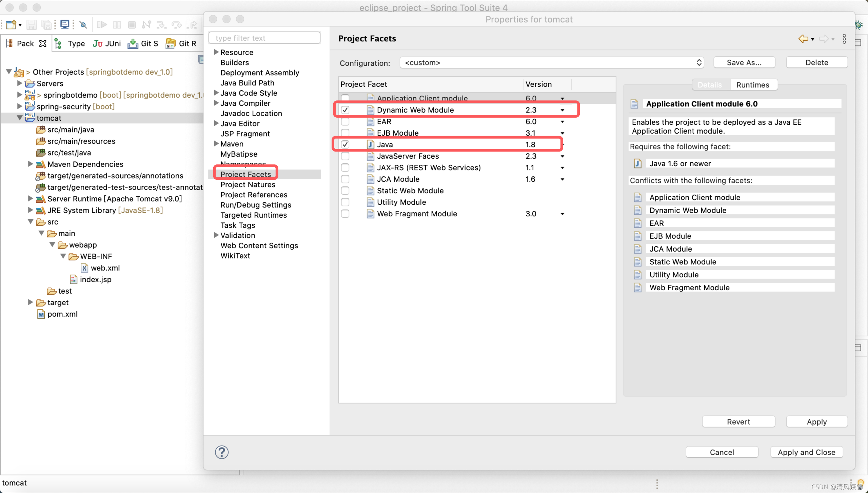Click the Save As... button
This screenshot has height=493, width=868.
point(744,62)
